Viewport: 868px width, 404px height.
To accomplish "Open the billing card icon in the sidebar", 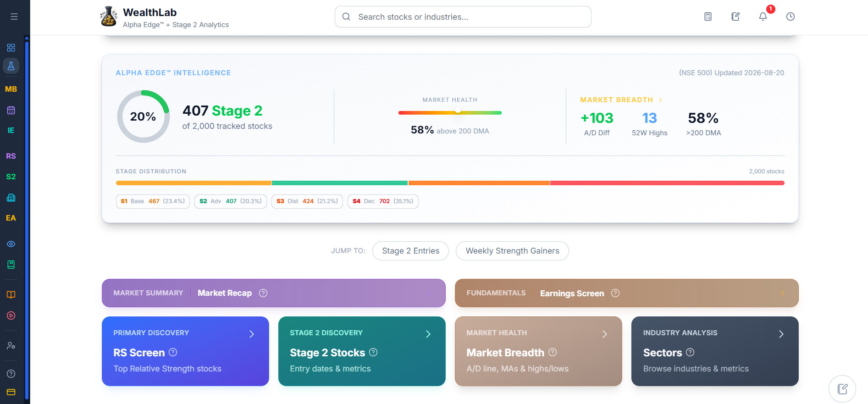I will [11, 392].
